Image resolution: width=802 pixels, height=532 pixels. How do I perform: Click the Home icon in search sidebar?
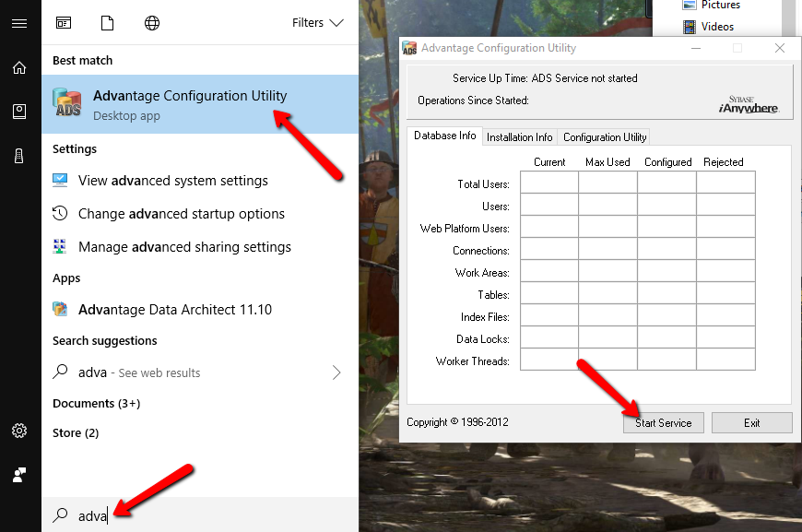(19, 67)
